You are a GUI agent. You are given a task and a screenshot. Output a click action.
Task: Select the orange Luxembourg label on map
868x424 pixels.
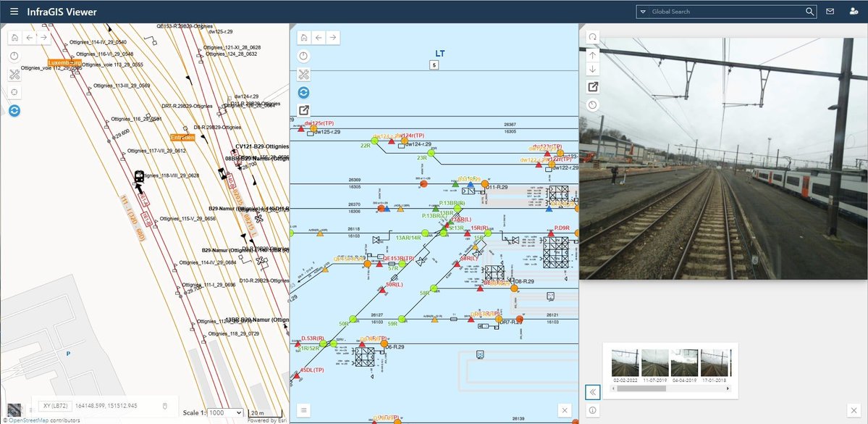(64, 63)
